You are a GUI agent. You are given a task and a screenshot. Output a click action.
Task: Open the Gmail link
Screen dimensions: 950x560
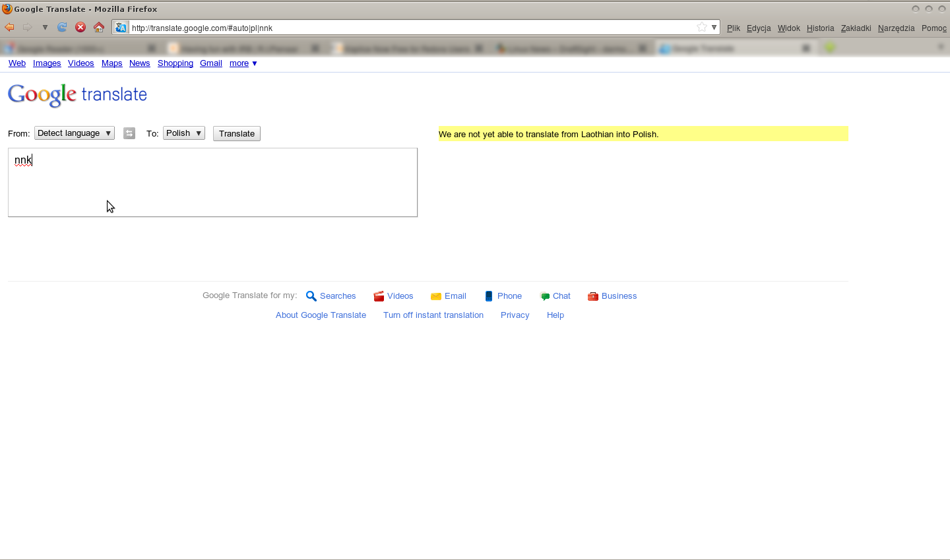211,63
